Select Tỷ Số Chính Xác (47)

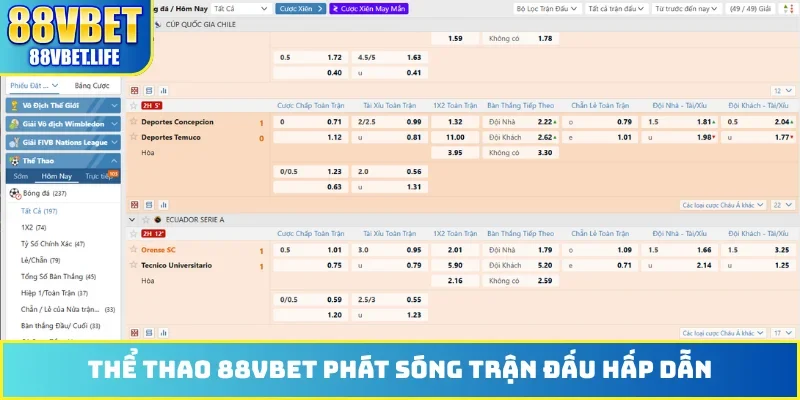point(53,243)
